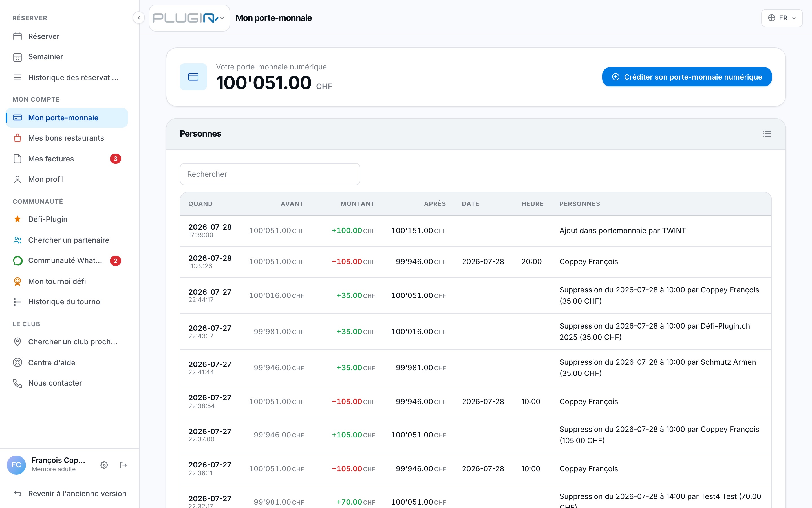Open Mes bons restaurants
The image size is (812, 508).
pyautogui.click(x=67, y=138)
